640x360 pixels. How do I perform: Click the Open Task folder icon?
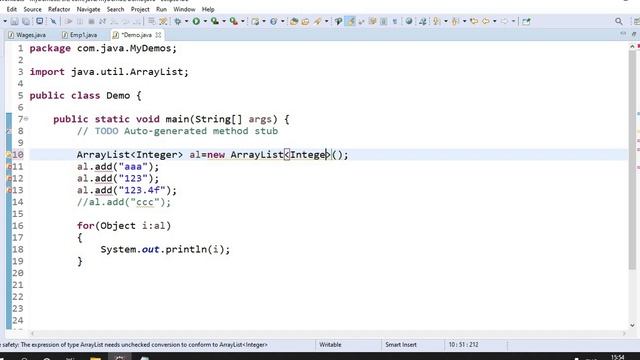click(305, 21)
